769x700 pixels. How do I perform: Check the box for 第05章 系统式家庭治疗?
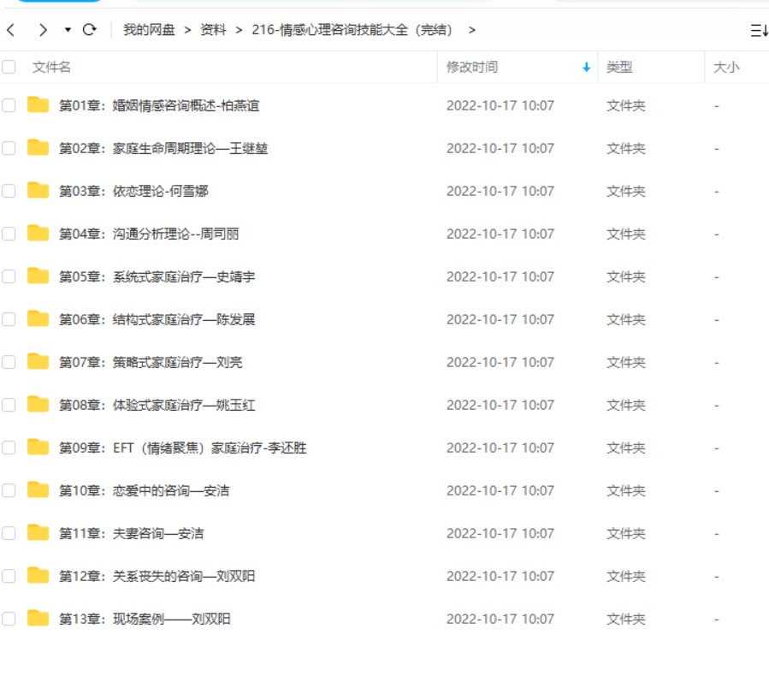[x=9, y=276]
